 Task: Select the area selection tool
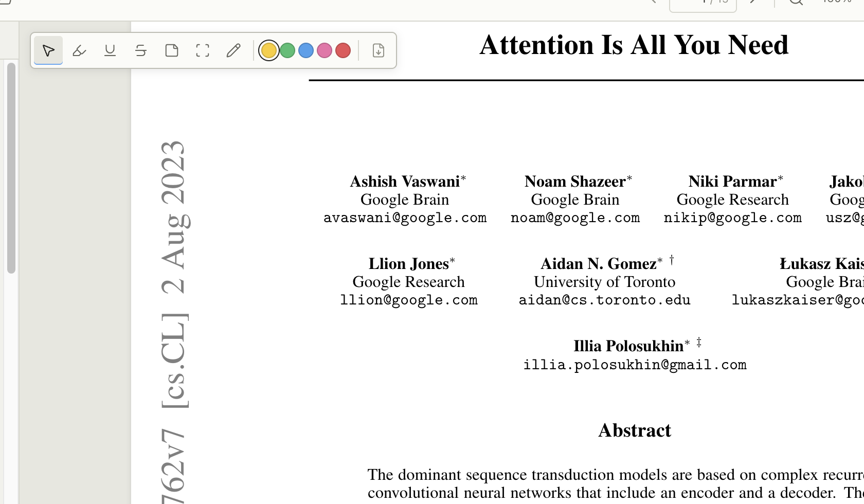[203, 50]
